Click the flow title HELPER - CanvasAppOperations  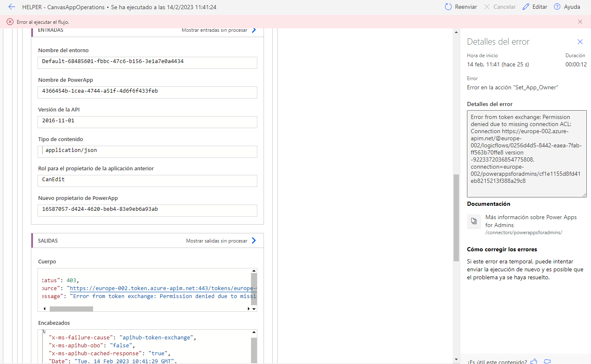[x=63, y=7]
